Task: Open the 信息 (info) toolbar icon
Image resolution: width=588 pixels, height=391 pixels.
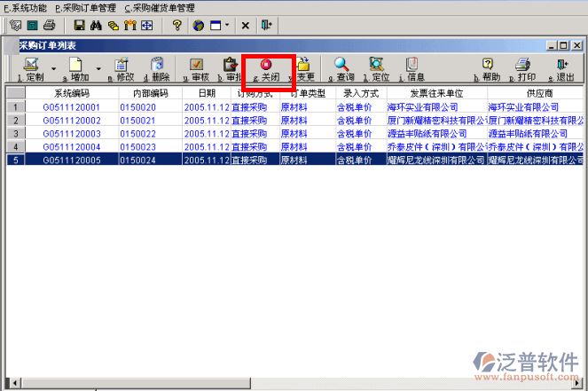Action: (412, 65)
